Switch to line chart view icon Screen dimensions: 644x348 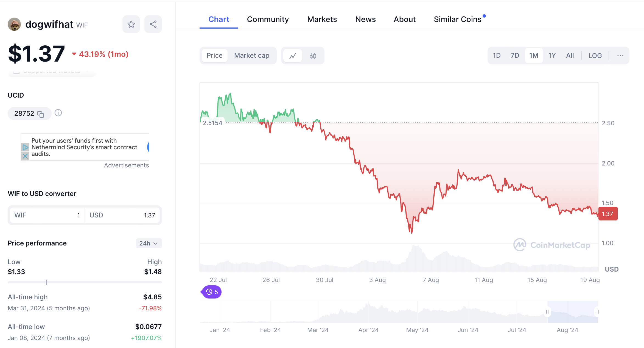tap(293, 56)
